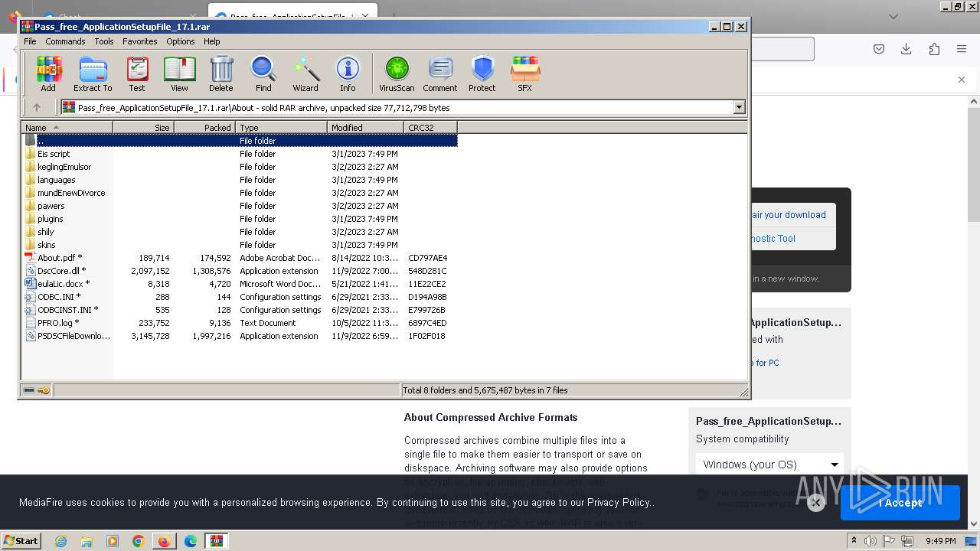Open Firefox downloads icon
This screenshot has height=551, width=980.
click(x=906, y=49)
